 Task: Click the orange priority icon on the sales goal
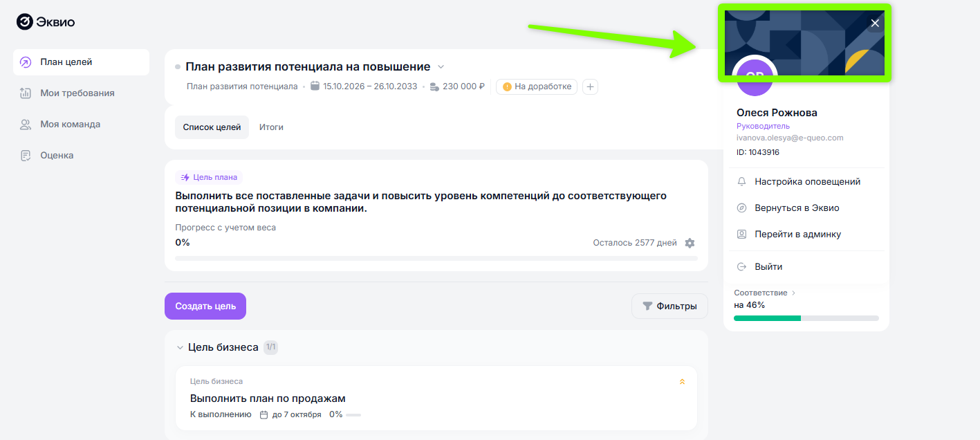click(x=683, y=381)
